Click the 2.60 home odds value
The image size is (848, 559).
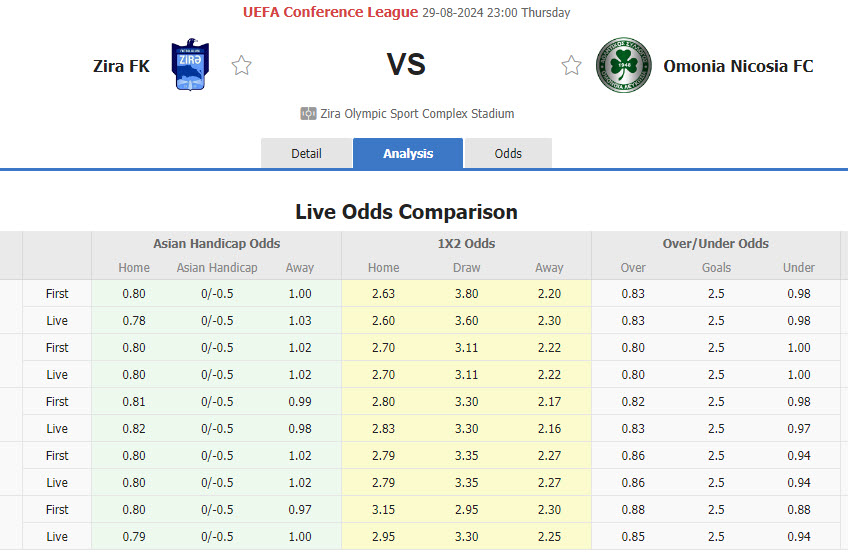383,321
